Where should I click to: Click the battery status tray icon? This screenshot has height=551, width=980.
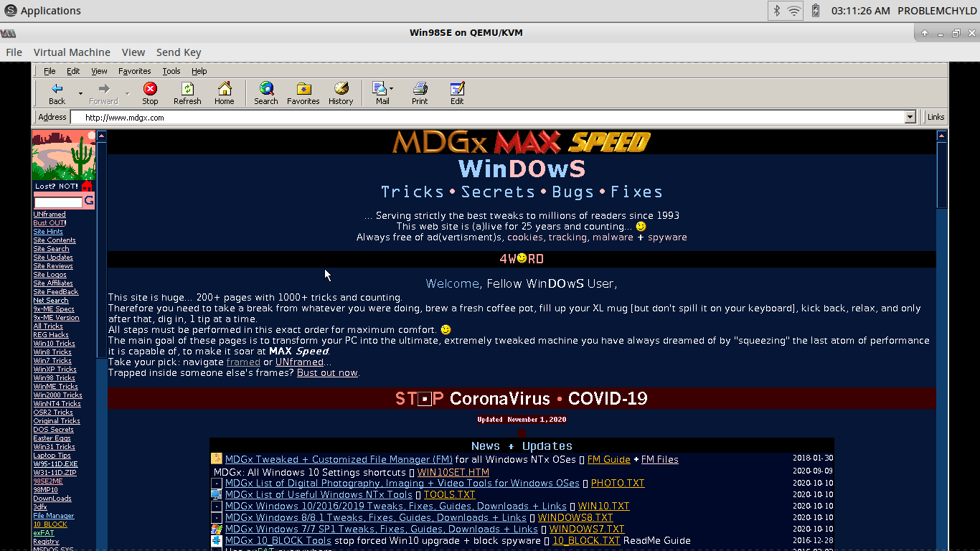pyautogui.click(x=816, y=11)
